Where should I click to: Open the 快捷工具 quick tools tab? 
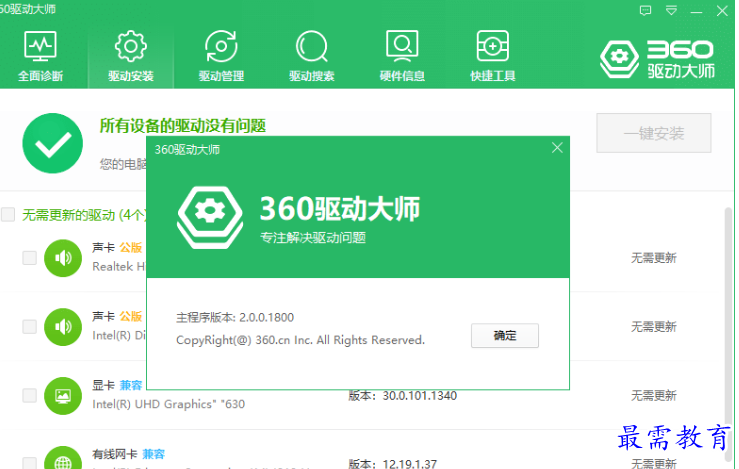[x=493, y=57]
